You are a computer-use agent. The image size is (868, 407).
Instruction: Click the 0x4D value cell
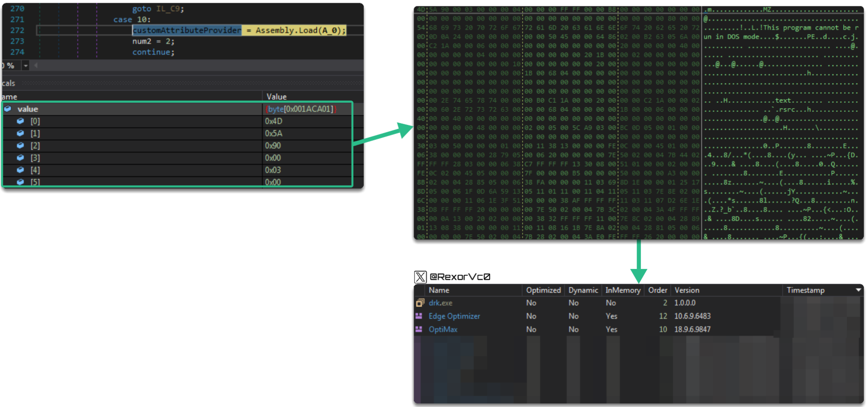coord(273,121)
